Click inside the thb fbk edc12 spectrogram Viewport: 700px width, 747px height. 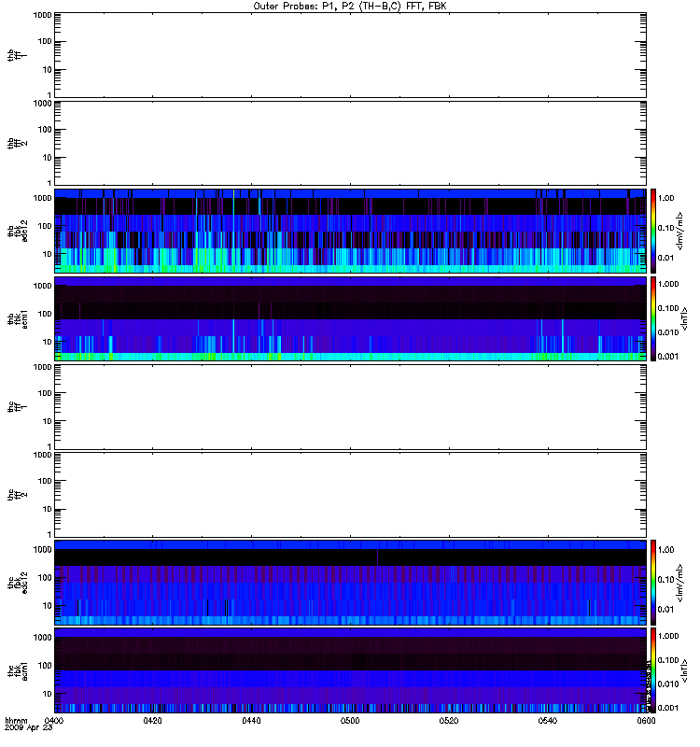tap(350, 231)
